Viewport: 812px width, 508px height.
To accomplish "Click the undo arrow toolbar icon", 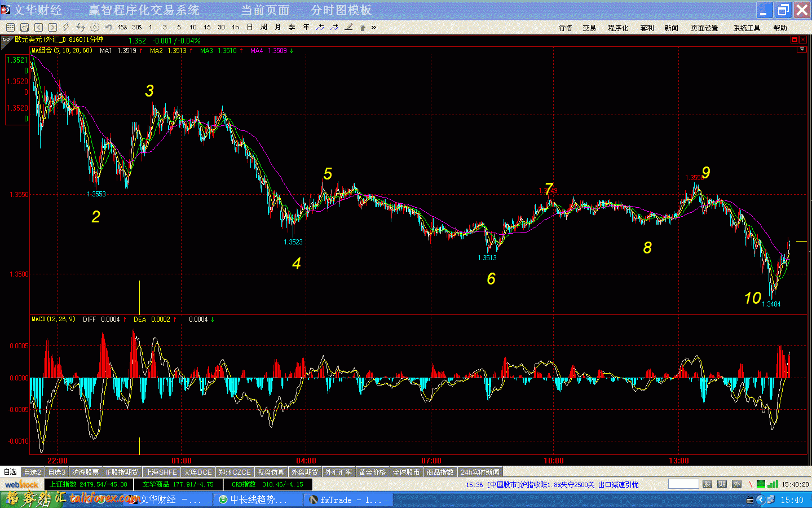I will (108, 27).
